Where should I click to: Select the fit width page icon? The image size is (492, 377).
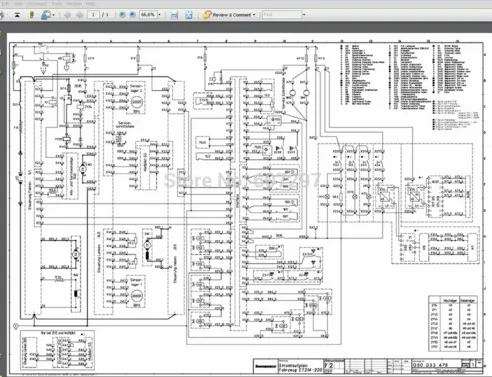tap(174, 15)
